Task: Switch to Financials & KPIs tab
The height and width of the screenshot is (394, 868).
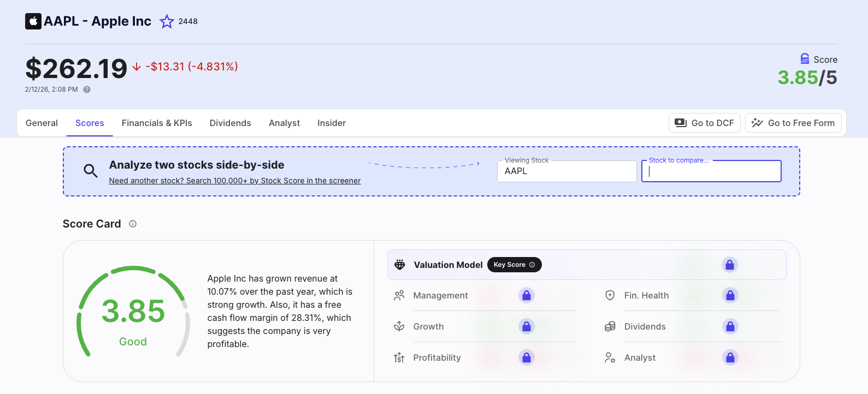Action: point(157,123)
